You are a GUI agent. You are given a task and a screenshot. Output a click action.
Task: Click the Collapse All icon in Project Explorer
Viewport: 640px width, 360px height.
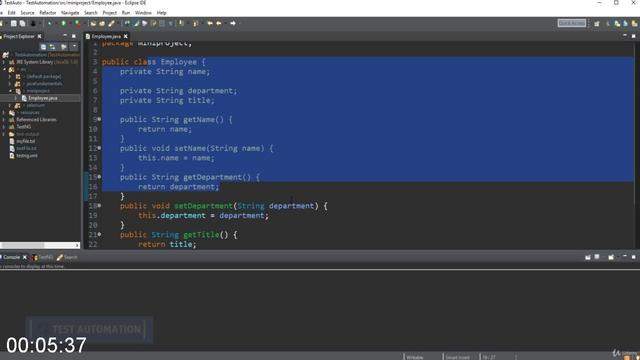(43, 47)
